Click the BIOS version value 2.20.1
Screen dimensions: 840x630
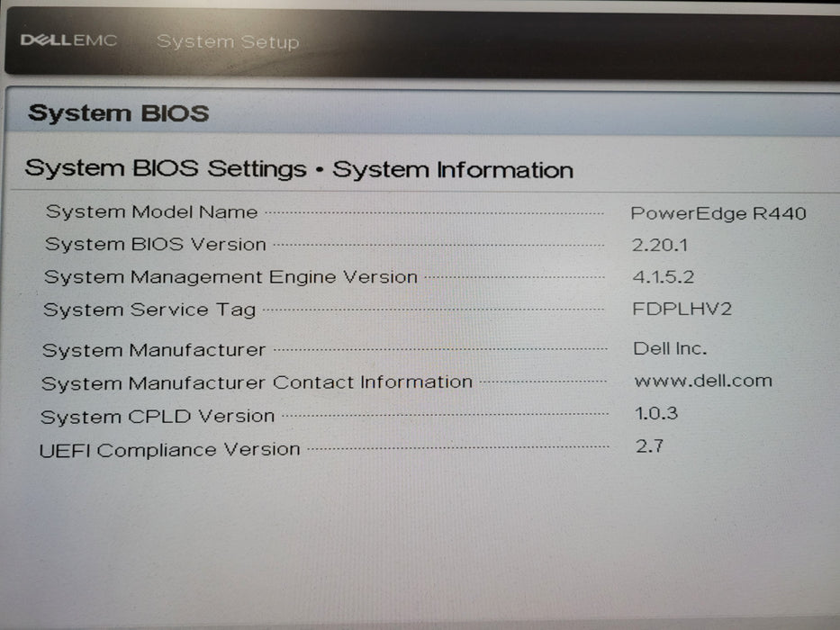point(659,245)
